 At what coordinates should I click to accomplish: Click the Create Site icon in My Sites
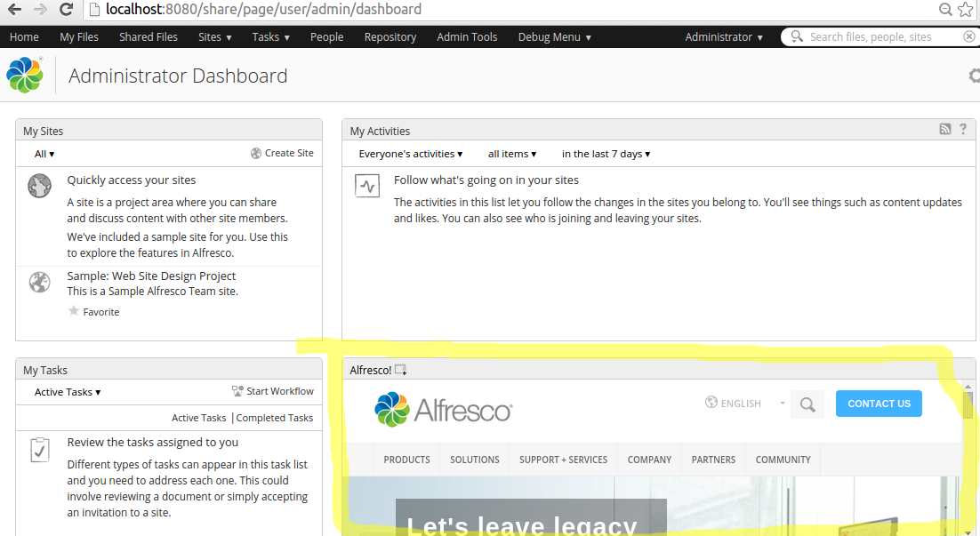pyautogui.click(x=257, y=153)
